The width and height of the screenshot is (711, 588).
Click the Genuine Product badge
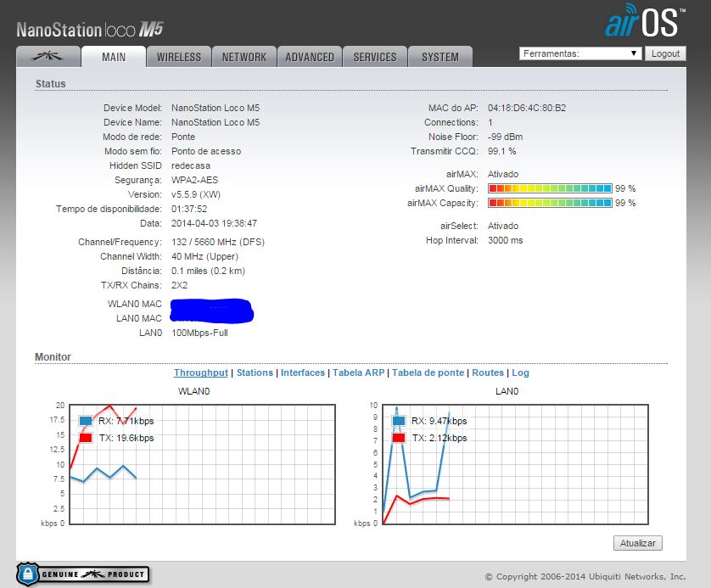[x=82, y=574]
